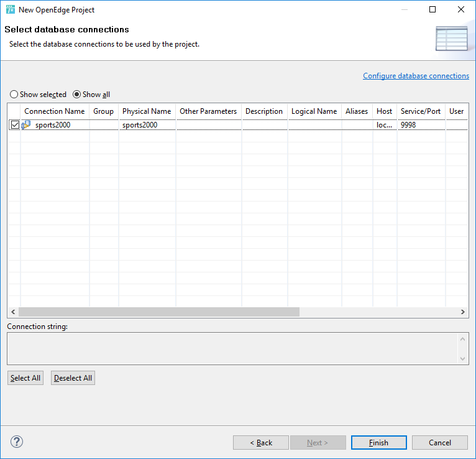Click the Physical Name column header
Image resolution: width=476 pixels, height=459 pixels.
[x=147, y=111]
